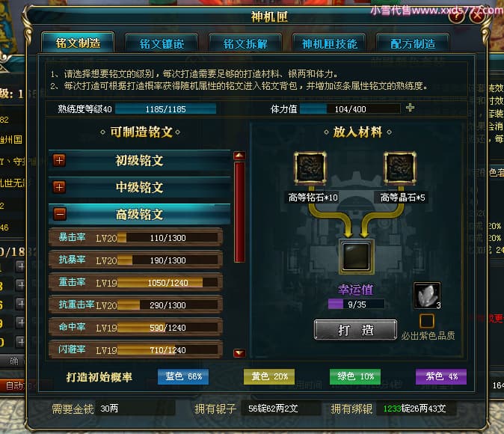Expand the 初级铭文 category
The width and height of the screenshot is (504, 434).
(x=60, y=160)
